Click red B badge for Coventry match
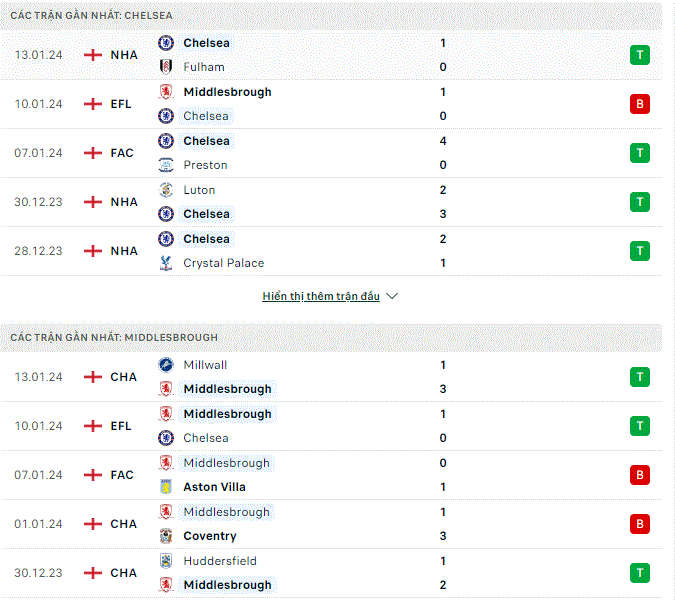The image size is (675, 600). point(640,524)
